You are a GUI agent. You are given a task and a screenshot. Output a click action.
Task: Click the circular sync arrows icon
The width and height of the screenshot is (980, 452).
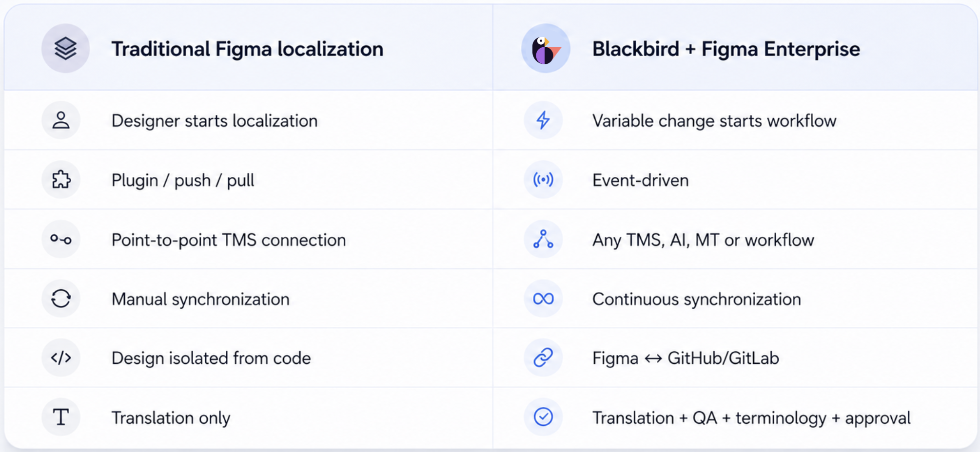click(61, 299)
